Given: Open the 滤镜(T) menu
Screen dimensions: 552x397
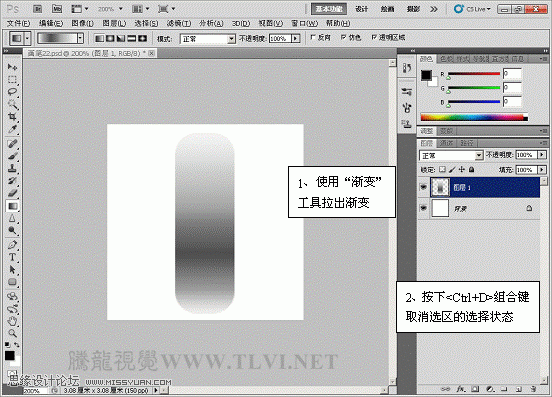Looking at the screenshot, I should (178, 23).
